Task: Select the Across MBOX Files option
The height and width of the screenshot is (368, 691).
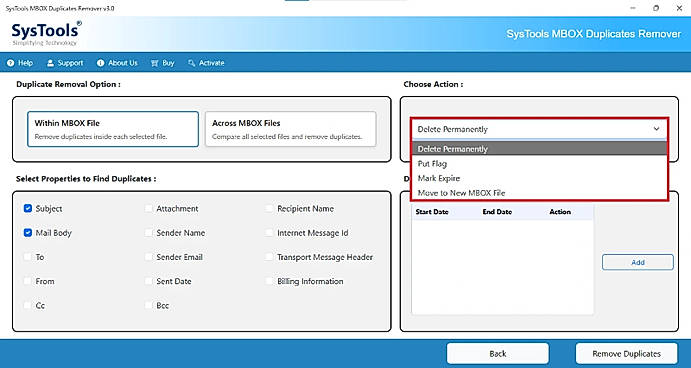Action: (x=290, y=129)
